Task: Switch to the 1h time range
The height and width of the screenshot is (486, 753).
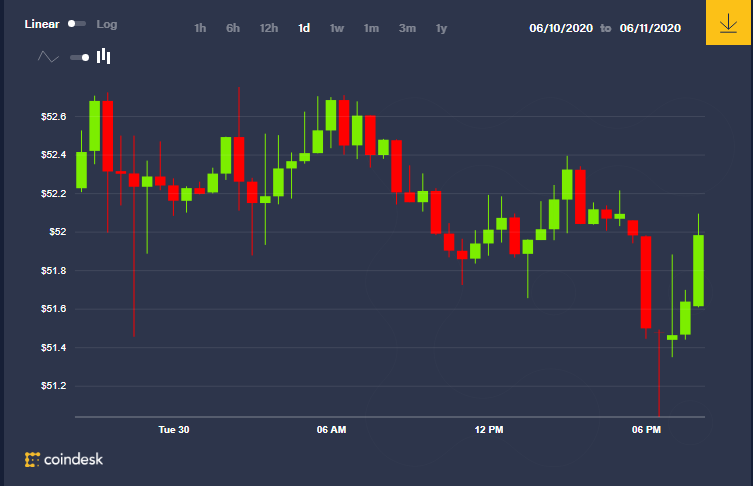Action: 200,28
